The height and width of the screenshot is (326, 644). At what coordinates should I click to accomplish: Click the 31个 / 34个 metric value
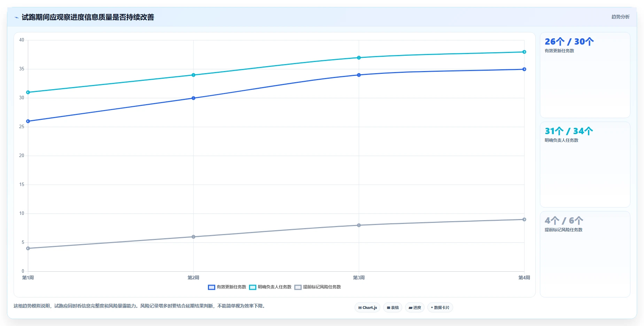coord(569,131)
